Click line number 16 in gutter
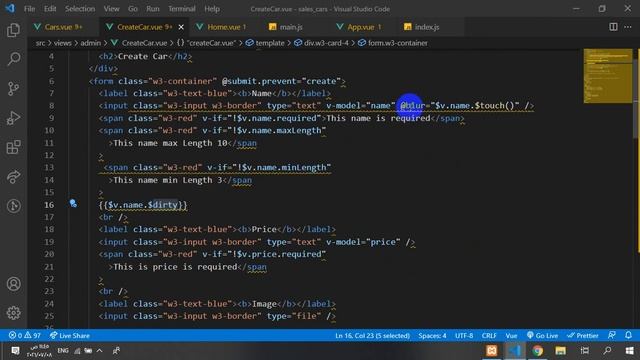 (x=49, y=205)
